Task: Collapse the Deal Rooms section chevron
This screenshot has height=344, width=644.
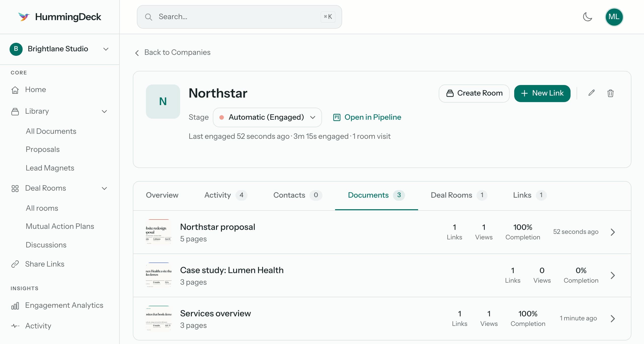Action: [104, 188]
